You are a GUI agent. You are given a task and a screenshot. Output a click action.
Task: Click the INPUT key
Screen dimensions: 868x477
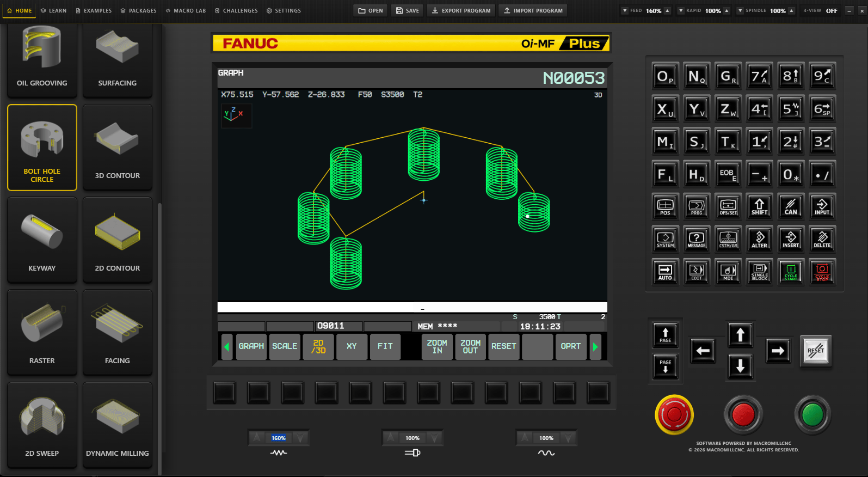tap(822, 206)
